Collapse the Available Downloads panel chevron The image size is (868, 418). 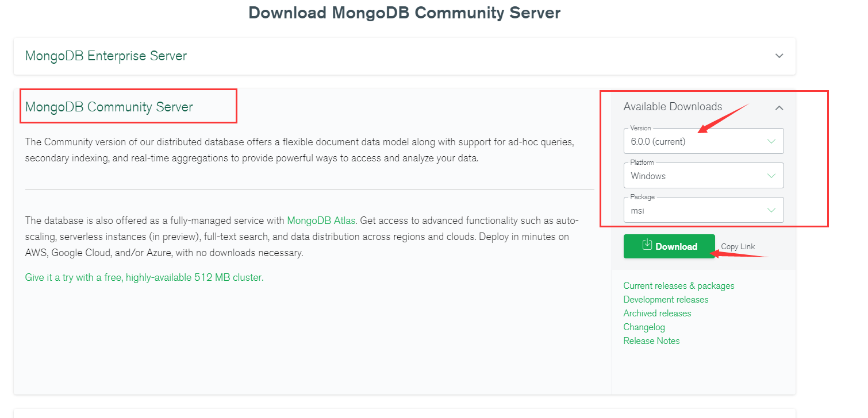[779, 107]
